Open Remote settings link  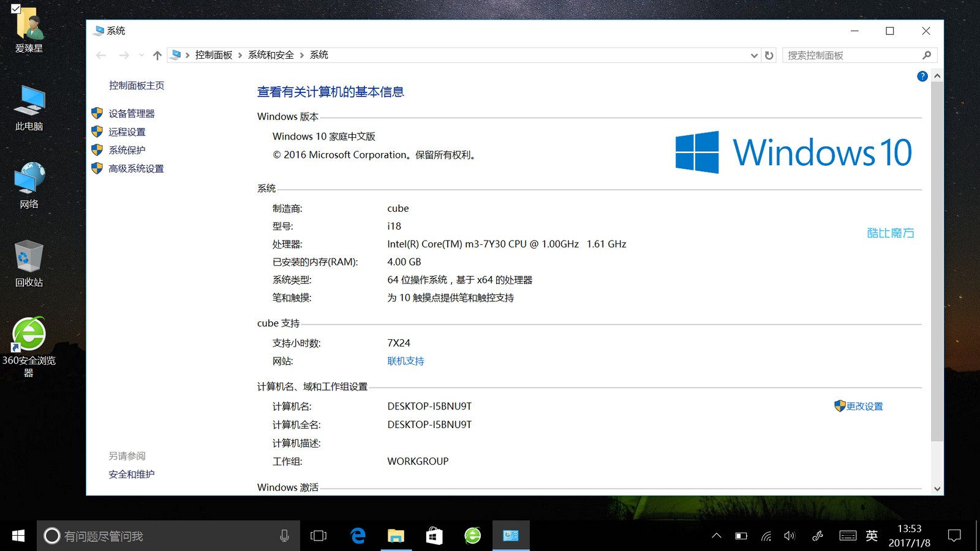[127, 132]
